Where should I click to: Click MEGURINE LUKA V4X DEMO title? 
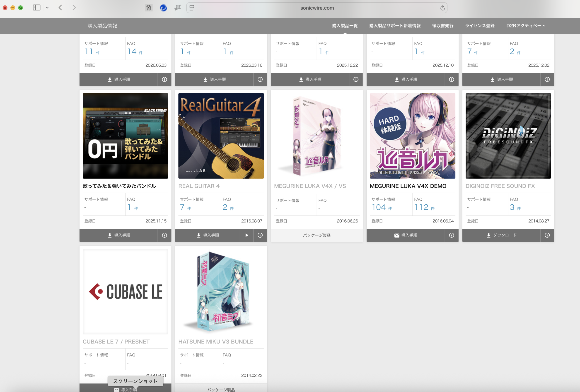[x=408, y=186]
